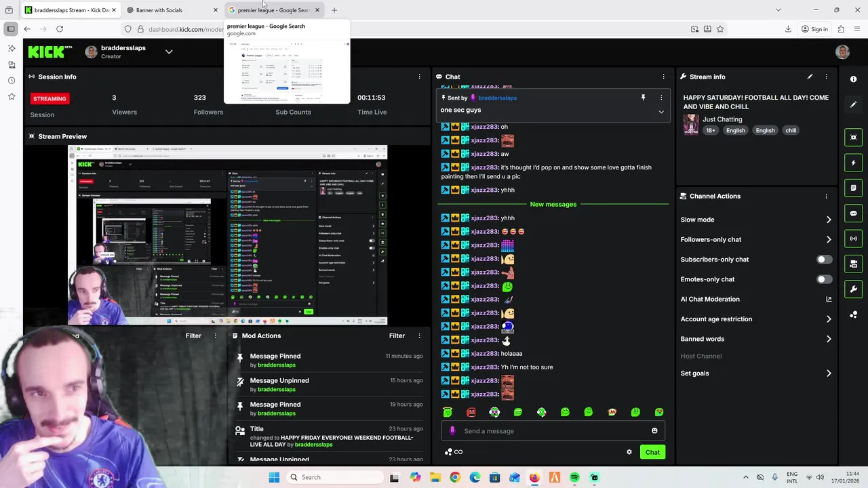Open AI Chat Moderation external link
Viewport: 868px width, 488px height.
(828, 299)
